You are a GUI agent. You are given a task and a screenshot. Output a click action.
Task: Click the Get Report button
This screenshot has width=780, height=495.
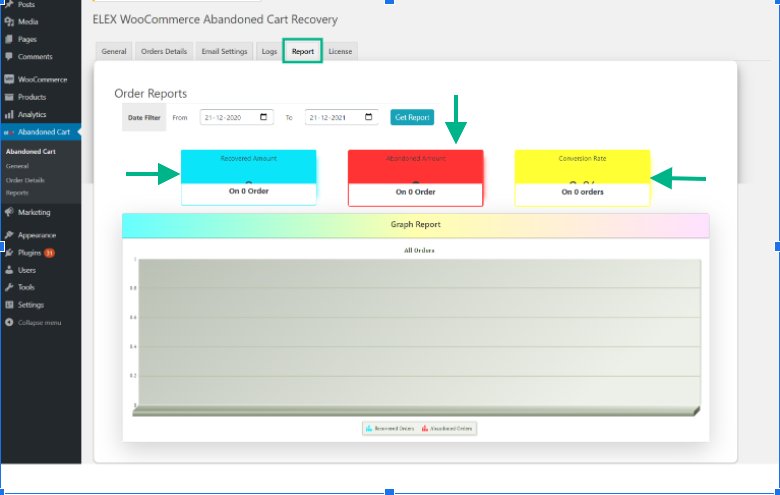pos(412,117)
